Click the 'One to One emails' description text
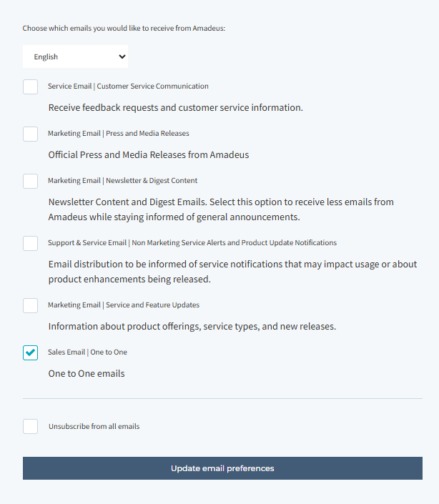439x504 pixels. tap(87, 373)
